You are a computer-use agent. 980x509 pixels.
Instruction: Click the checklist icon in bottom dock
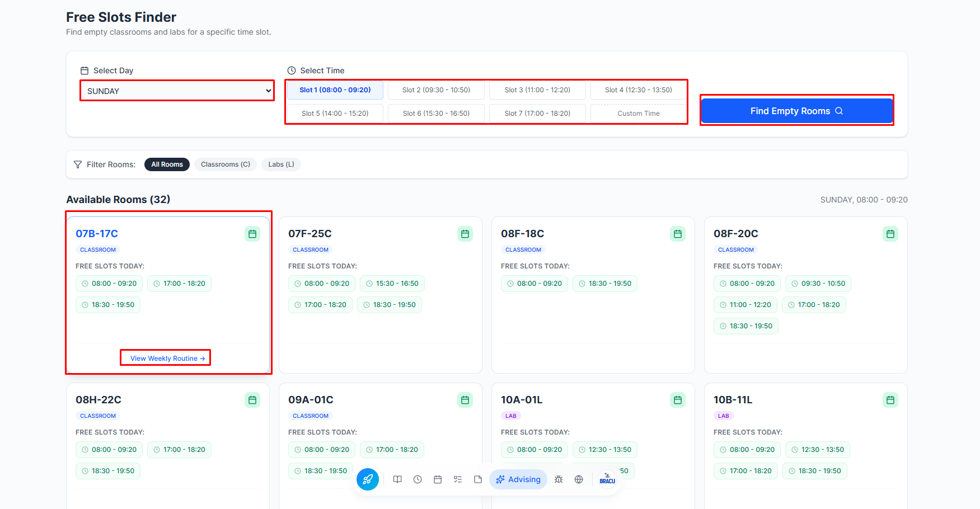coord(458,479)
